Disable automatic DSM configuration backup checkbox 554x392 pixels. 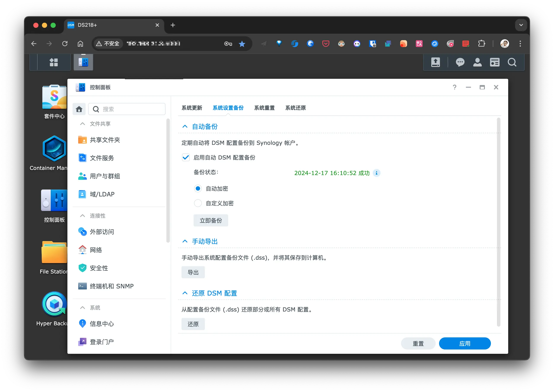(x=186, y=158)
